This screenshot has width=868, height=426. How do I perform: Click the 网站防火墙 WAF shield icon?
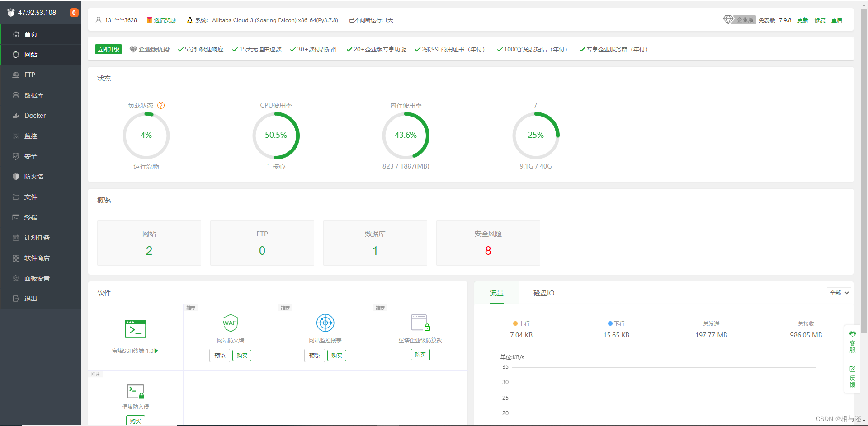(231, 323)
